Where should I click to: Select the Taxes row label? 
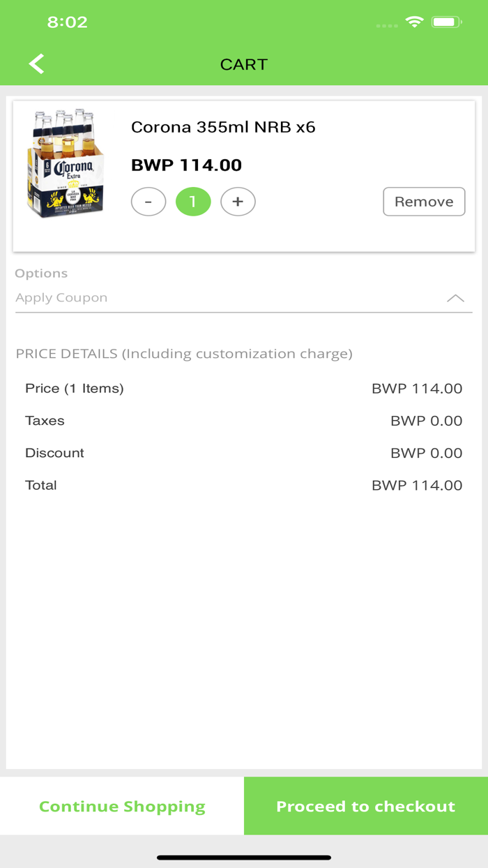click(45, 421)
